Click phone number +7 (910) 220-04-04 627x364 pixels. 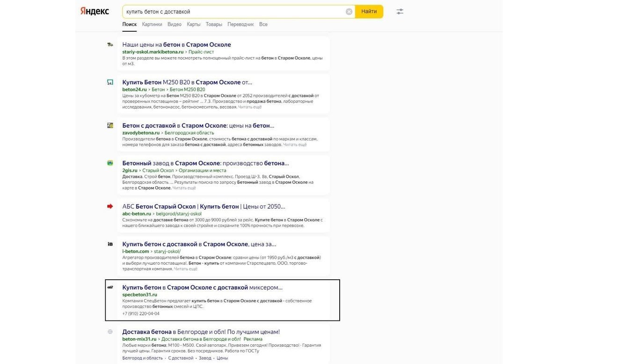[x=141, y=313]
